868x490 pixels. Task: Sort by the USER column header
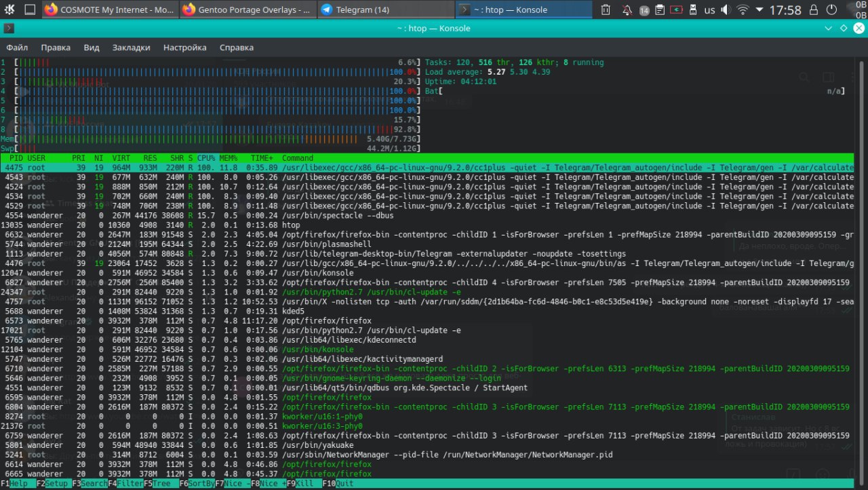[x=37, y=158]
